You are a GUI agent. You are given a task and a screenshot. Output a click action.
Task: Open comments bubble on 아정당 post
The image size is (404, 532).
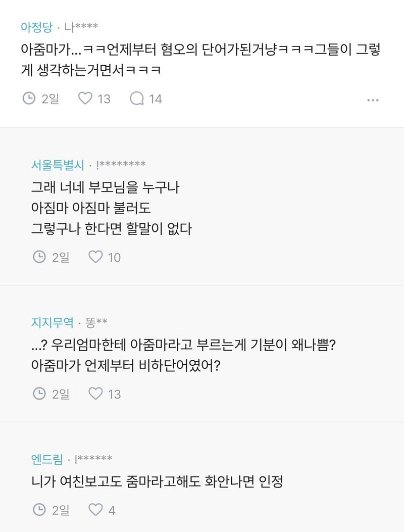pos(136,98)
